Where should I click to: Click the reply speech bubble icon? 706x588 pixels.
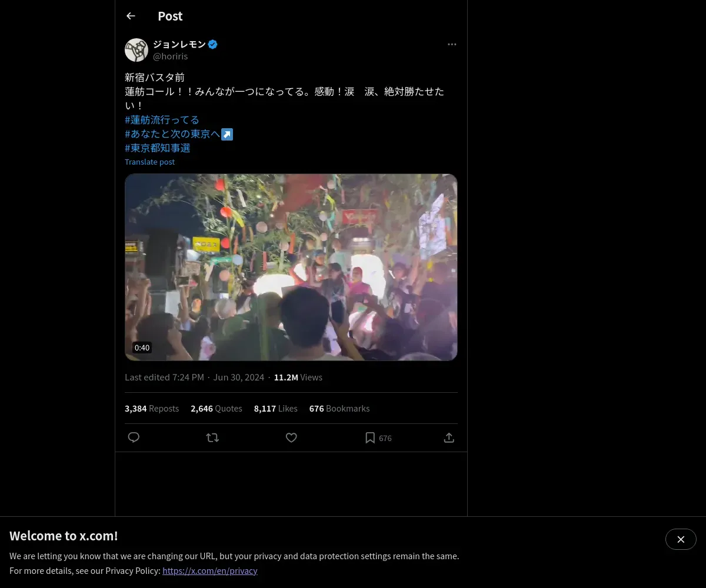[134, 437]
